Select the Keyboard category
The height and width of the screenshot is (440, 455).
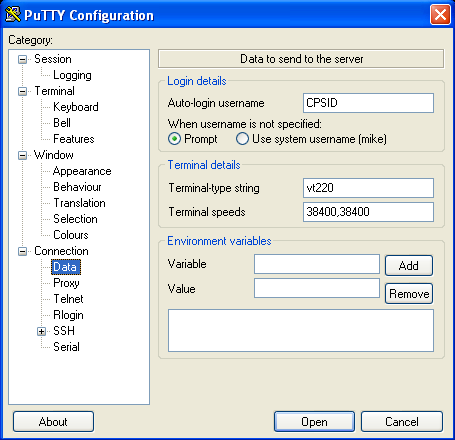76,107
